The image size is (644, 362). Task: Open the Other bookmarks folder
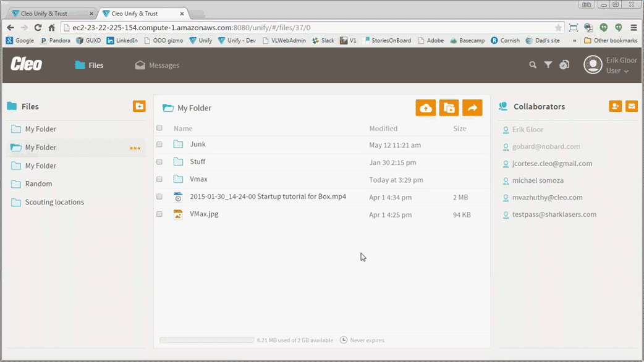click(x=611, y=41)
